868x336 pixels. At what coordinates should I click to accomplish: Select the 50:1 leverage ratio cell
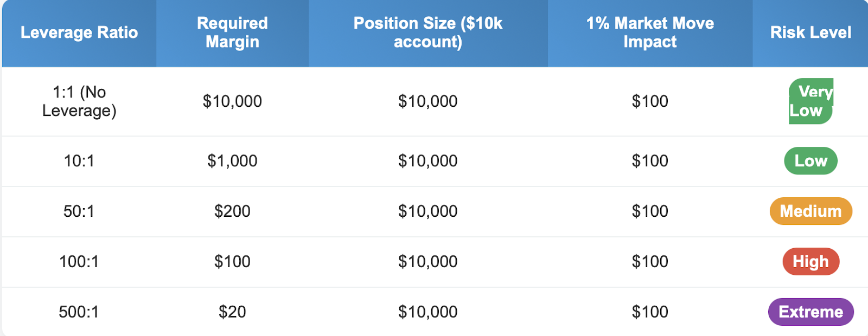click(x=79, y=211)
